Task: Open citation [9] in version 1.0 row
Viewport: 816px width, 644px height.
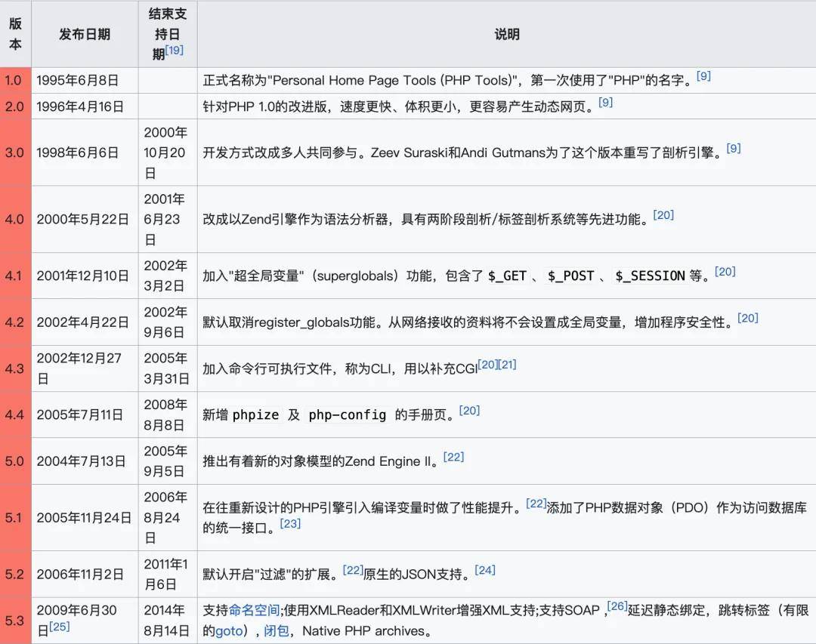Action: (x=703, y=75)
